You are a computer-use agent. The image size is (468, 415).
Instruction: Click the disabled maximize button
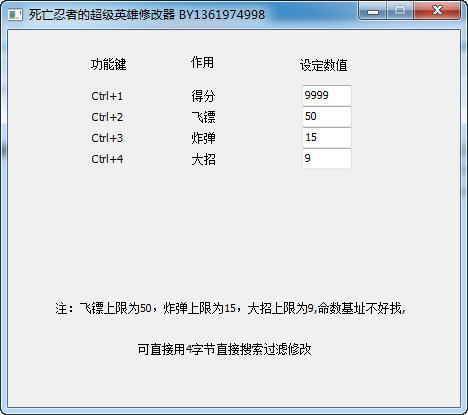400,11
